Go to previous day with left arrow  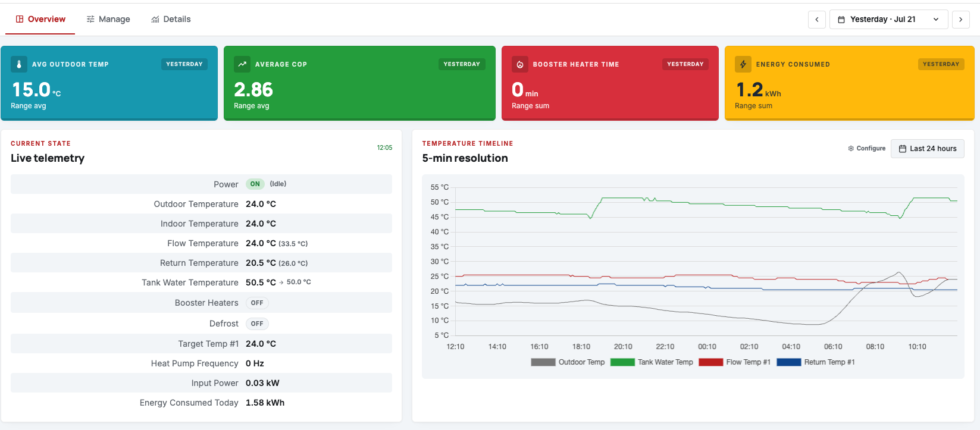click(817, 20)
